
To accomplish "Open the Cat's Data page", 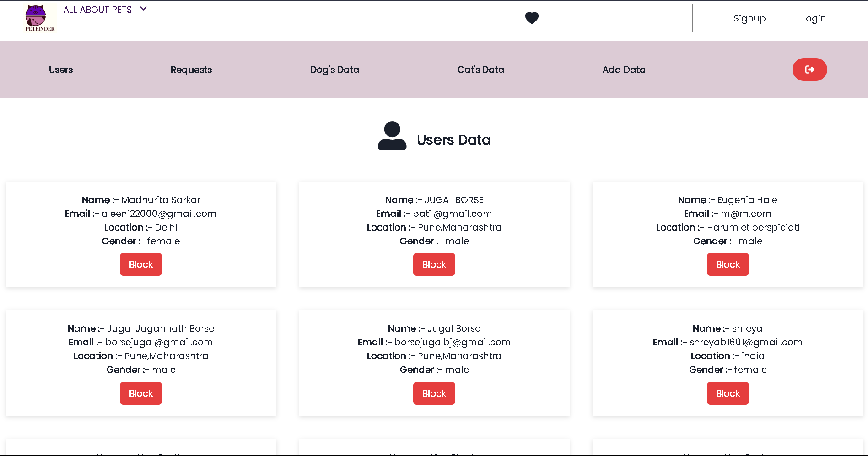I will 480,70.
